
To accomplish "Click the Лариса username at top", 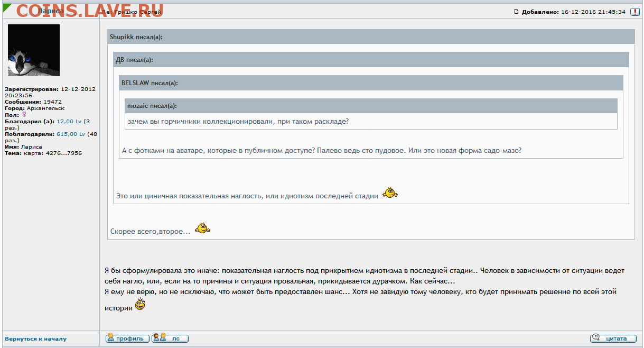I will (53, 11).
